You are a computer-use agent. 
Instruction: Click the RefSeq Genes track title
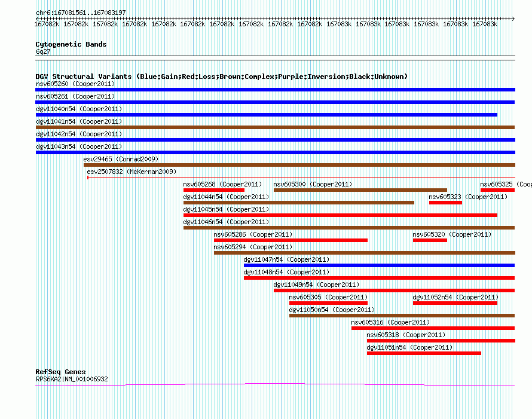(x=60, y=372)
